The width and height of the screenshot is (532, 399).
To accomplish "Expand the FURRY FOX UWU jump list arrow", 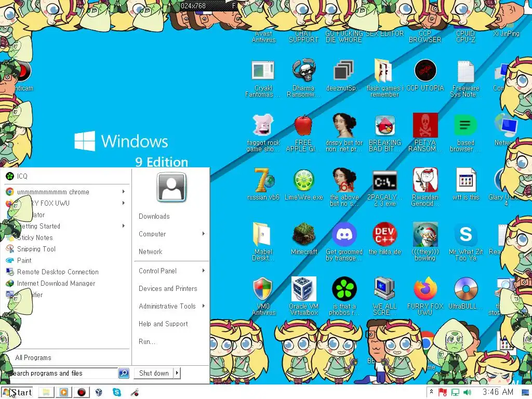I will 124,203.
